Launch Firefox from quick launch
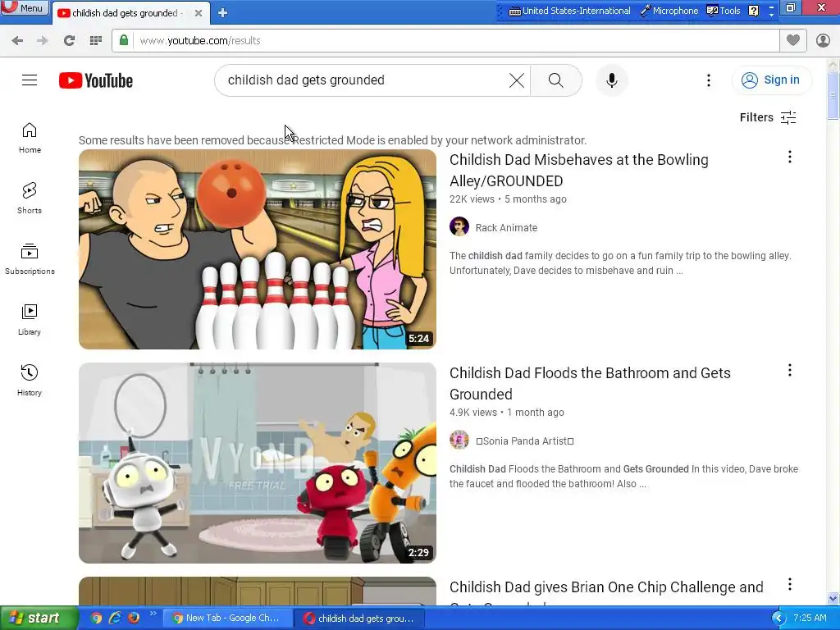Image resolution: width=840 pixels, height=630 pixels. 134,619
